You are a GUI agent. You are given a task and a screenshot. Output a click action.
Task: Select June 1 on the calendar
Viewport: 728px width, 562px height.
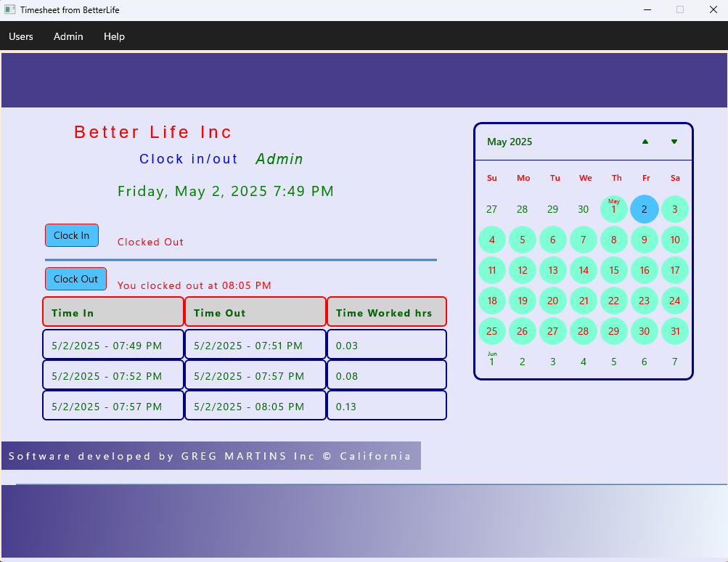(491, 361)
